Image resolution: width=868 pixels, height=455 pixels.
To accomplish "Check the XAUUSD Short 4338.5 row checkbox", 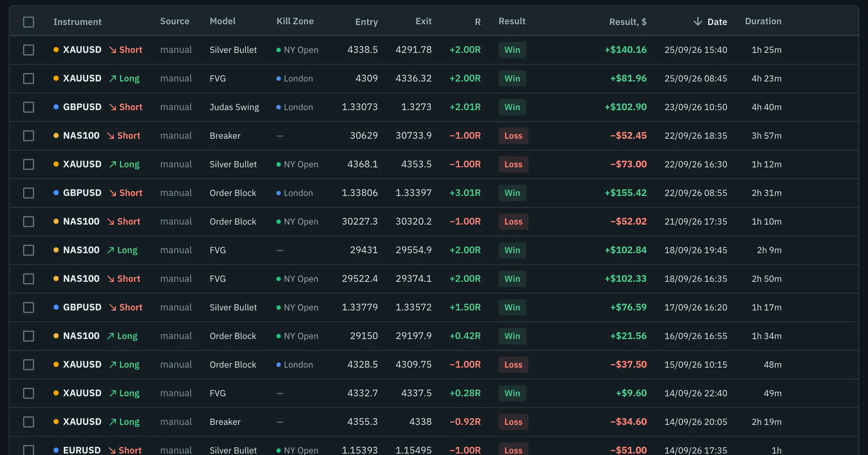I will (29, 50).
